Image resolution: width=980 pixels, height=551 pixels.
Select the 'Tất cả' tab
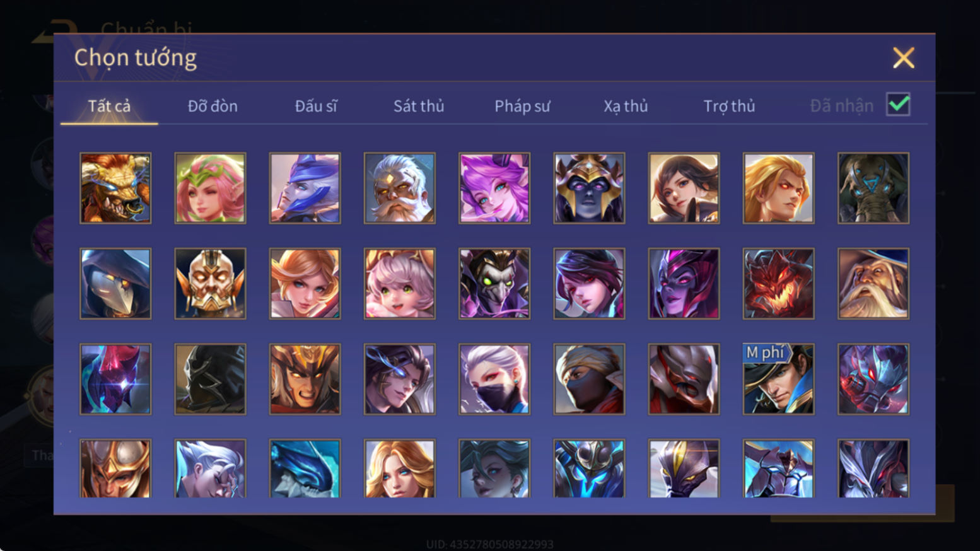[109, 106]
